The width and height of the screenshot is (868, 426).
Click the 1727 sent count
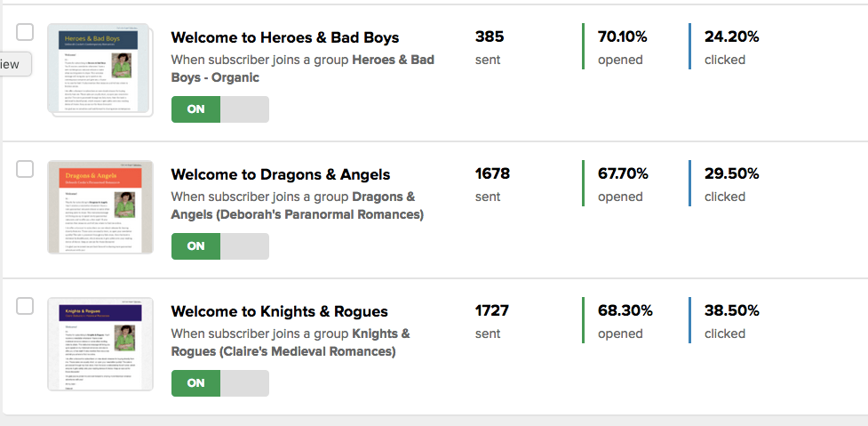coord(492,311)
